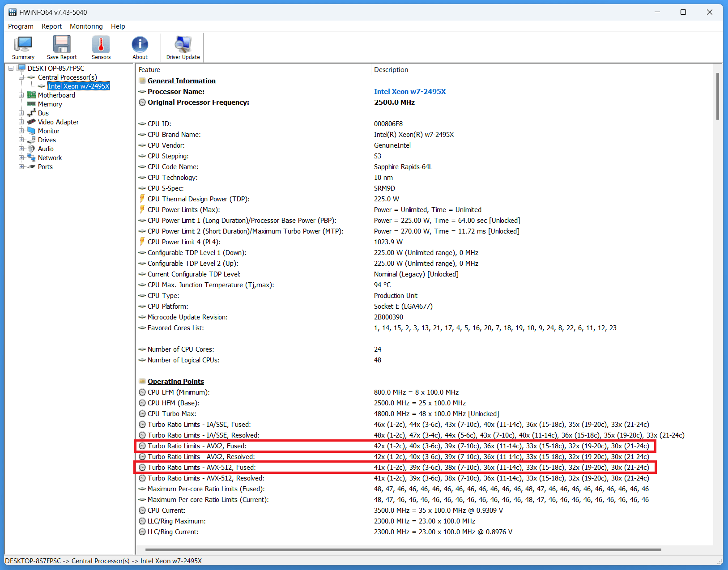Open the Report menu

tap(51, 26)
